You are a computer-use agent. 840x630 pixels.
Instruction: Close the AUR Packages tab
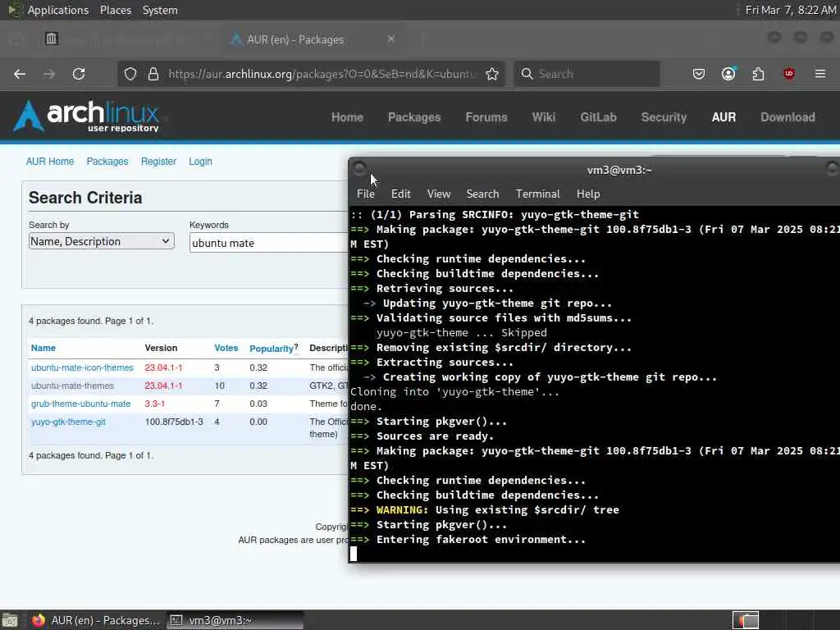coord(391,39)
